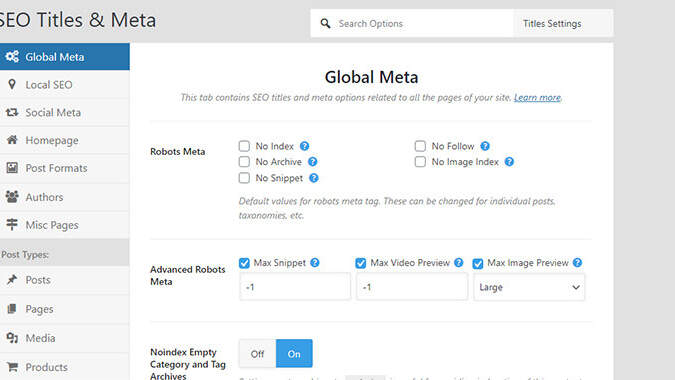Switch Noindex Empty Archives toggle to Off
This screenshot has width=675, height=380.
pos(257,354)
